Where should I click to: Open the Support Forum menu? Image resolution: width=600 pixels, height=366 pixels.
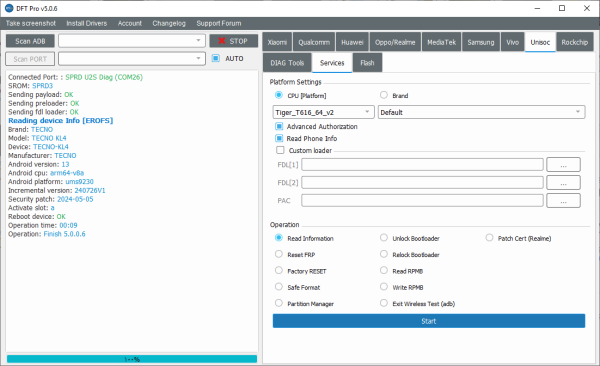coord(218,23)
